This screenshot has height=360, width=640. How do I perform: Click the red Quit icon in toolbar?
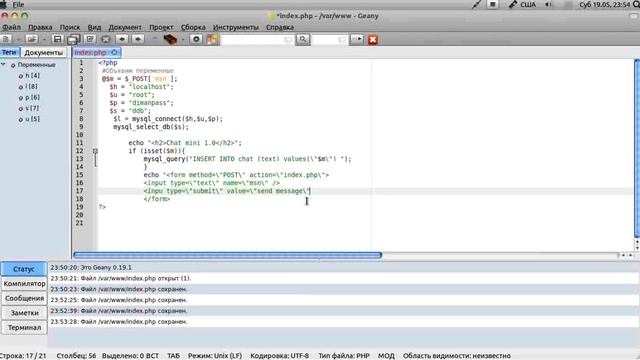click(373, 40)
